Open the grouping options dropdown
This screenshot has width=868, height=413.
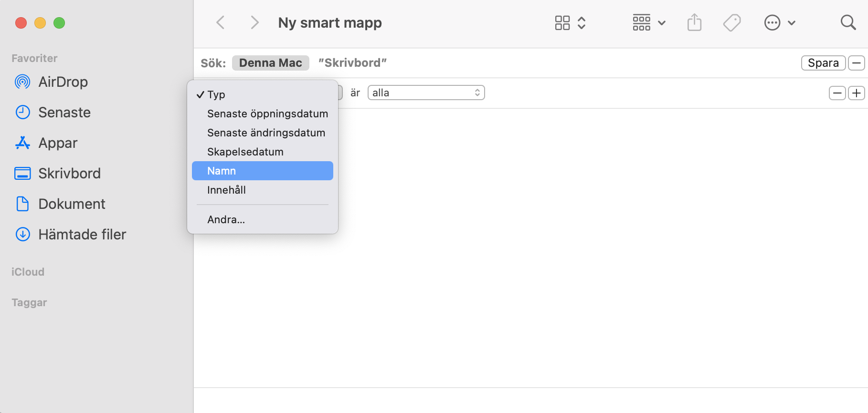pyautogui.click(x=649, y=22)
